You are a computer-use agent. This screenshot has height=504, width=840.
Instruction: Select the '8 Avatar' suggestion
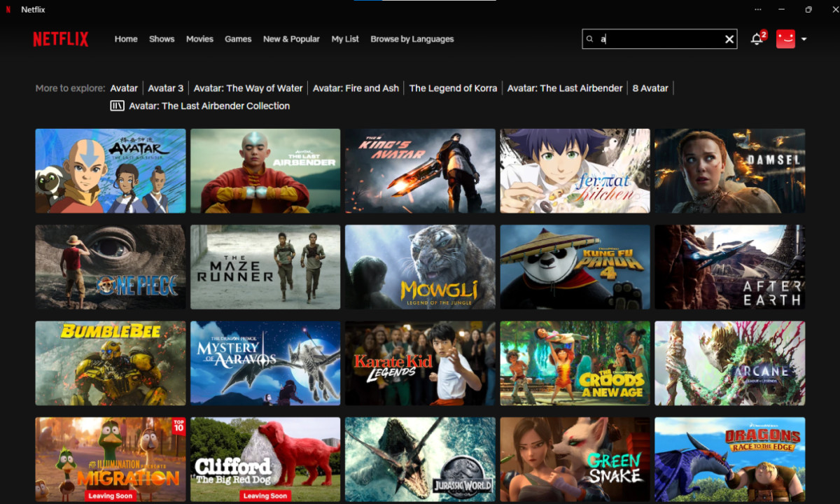coord(650,88)
